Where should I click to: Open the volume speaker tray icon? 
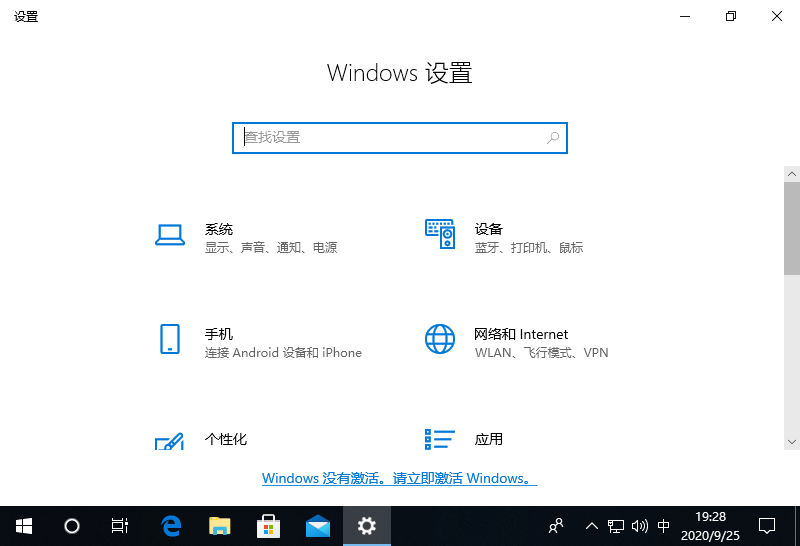639,526
